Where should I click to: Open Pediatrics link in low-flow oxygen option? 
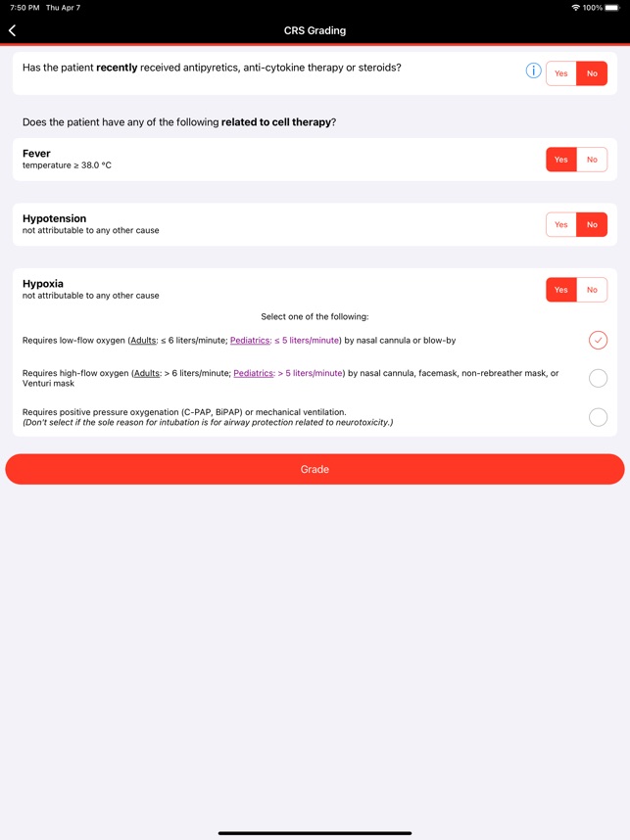[250, 341]
